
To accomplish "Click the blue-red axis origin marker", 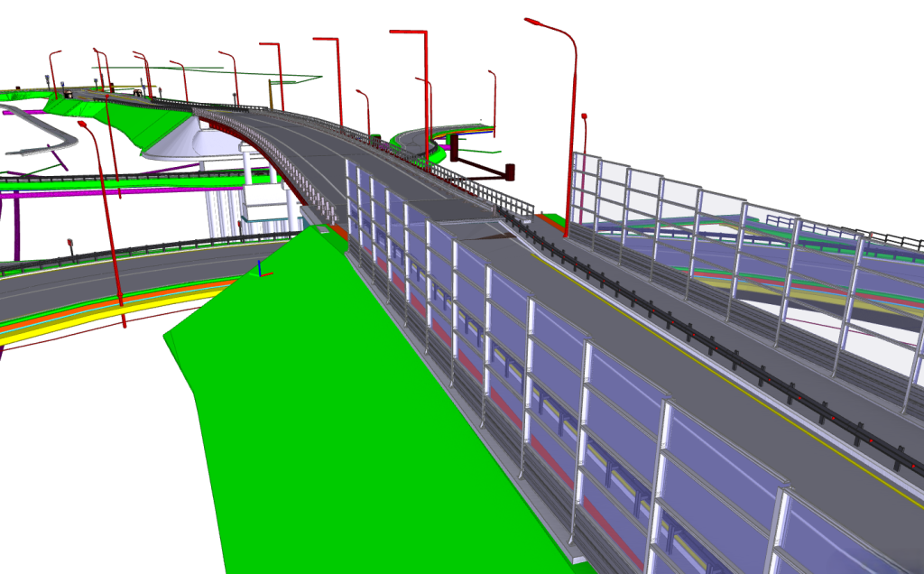I will [261, 268].
